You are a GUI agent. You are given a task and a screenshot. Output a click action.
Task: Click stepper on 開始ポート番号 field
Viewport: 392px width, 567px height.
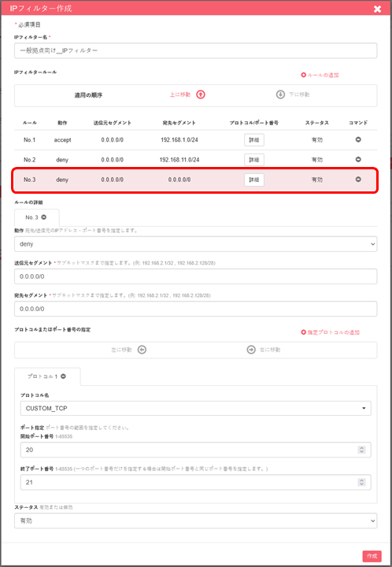click(361, 450)
